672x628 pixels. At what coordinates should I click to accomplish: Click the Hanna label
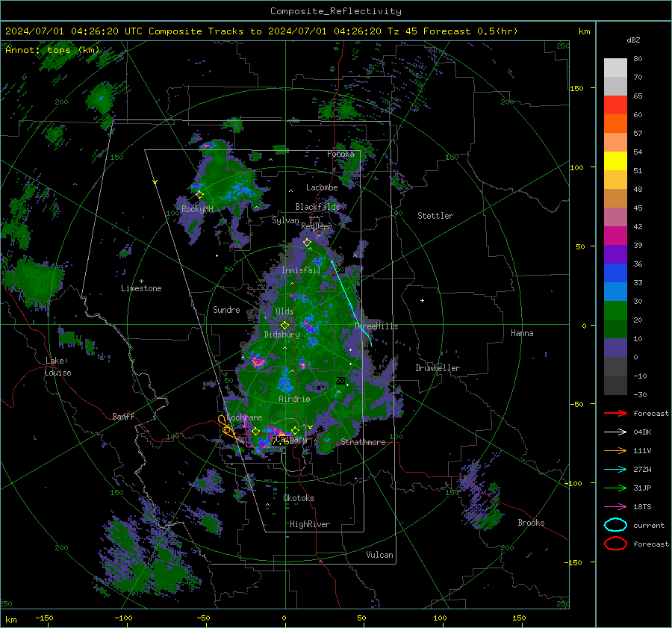[x=522, y=333]
